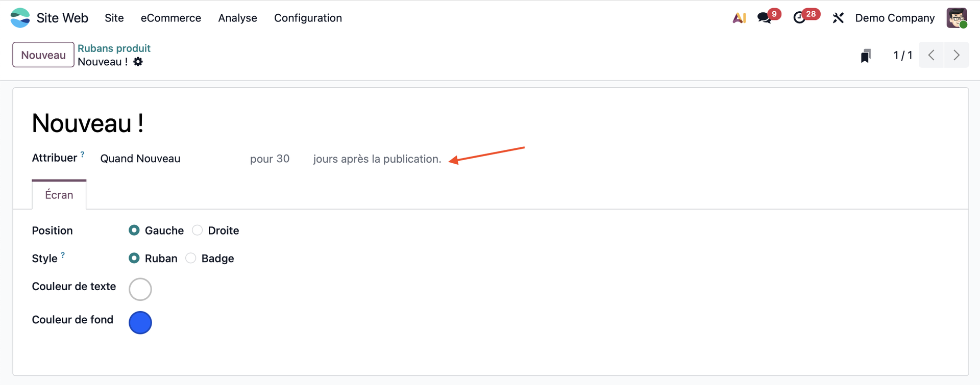The image size is (980, 385).
Task: Open the eCommerce menu
Action: coord(171,18)
